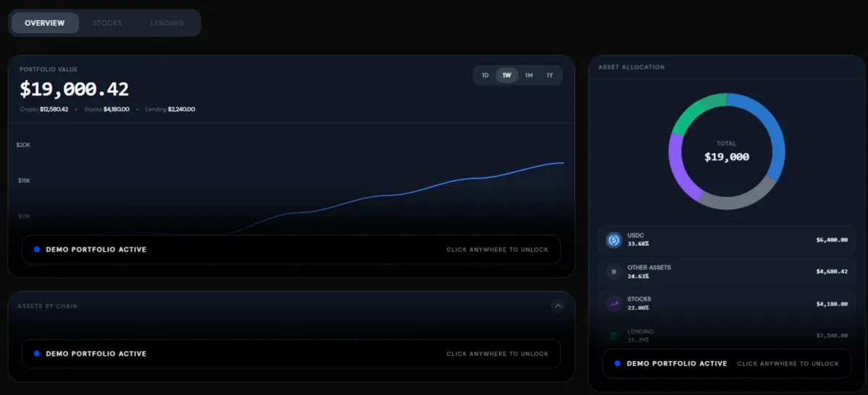The height and width of the screenshot is (395, 868).
Task: Click blue dot in chart demo banner
Action: (x=36, y=250)
